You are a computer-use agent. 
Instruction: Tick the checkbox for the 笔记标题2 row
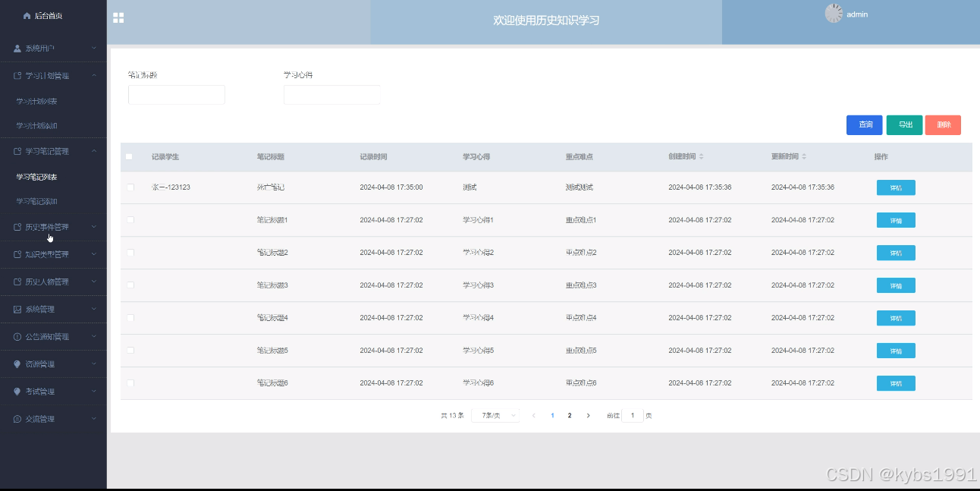[x=130, y=252]
